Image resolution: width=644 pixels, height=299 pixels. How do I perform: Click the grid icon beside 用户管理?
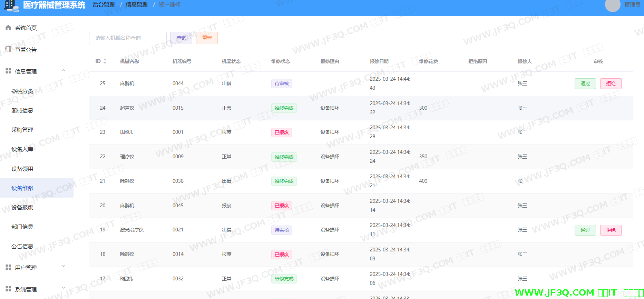click(x=8, y=267)
